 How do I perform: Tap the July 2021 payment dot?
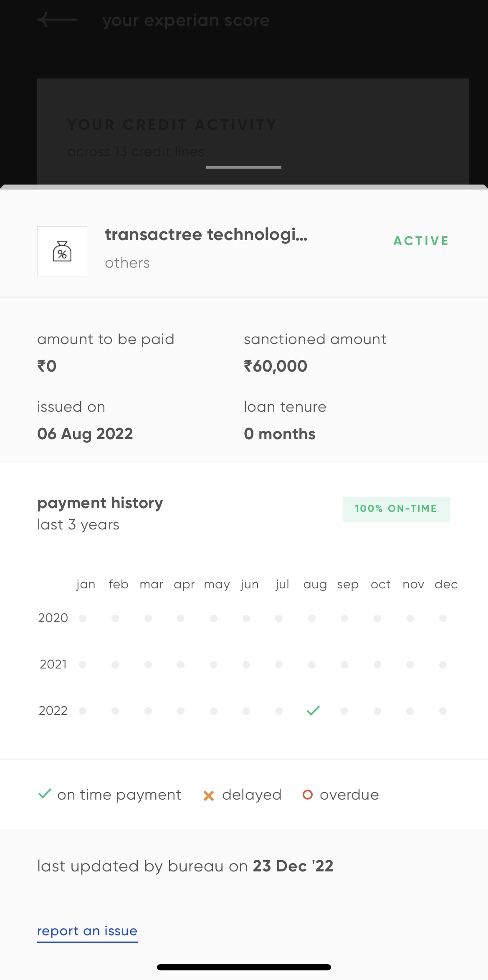(279, 664)
